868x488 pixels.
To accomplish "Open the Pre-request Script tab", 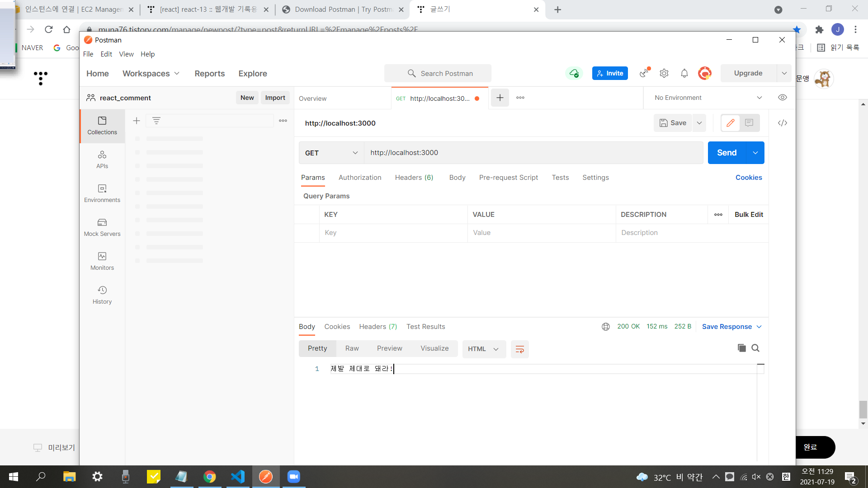I will (508, 178).
